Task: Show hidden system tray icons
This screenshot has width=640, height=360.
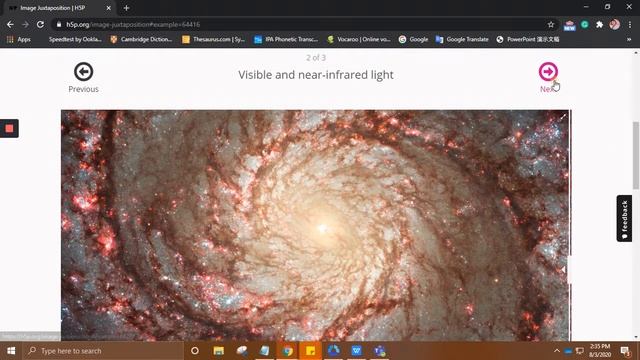Action: pos(557,351)
